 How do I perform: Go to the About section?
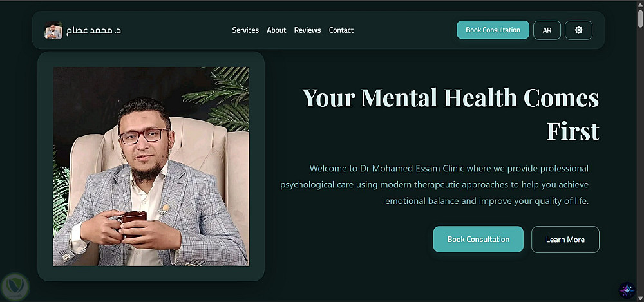[x=276, y=30]
